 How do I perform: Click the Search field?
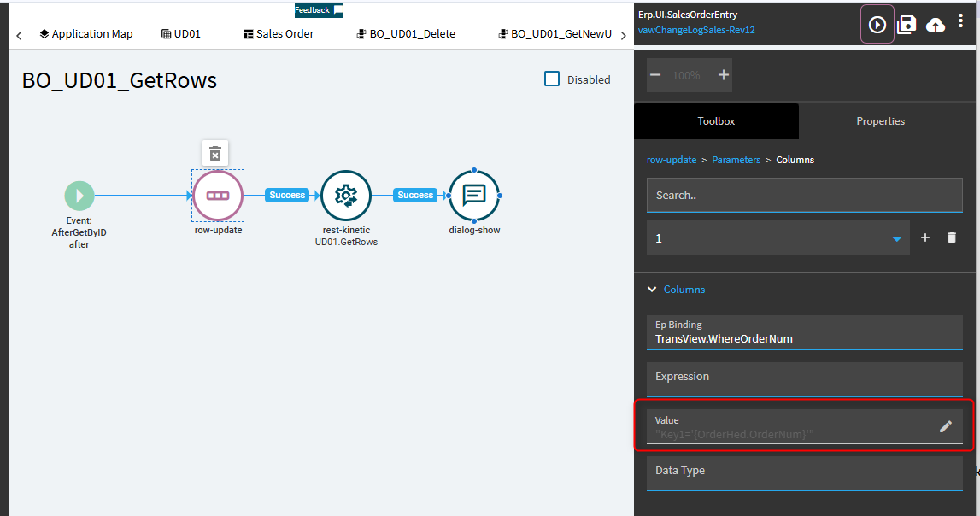coord(804,195)
